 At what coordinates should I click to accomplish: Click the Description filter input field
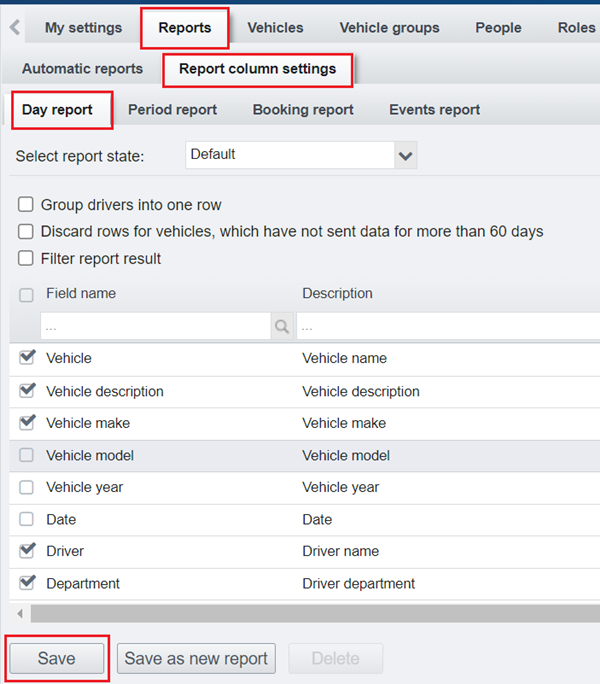[448, 326]
